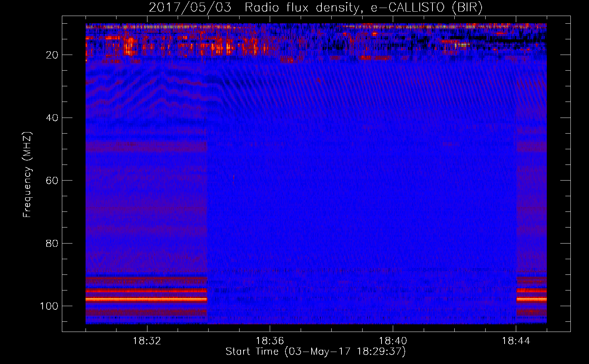Click the bright yellow band near 98 MHz
This screenshot has width=589, height=364.
(146, 299)
